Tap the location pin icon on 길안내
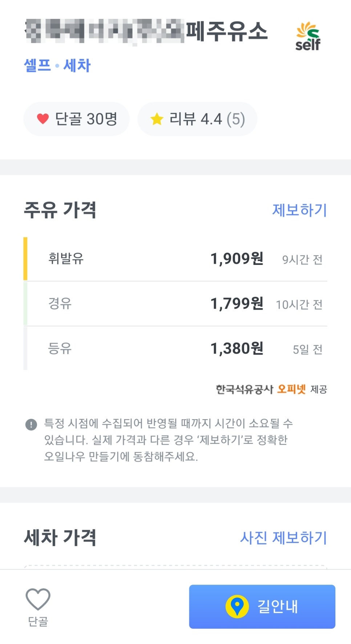Screen dimensions: 351x644 point(237,607)
